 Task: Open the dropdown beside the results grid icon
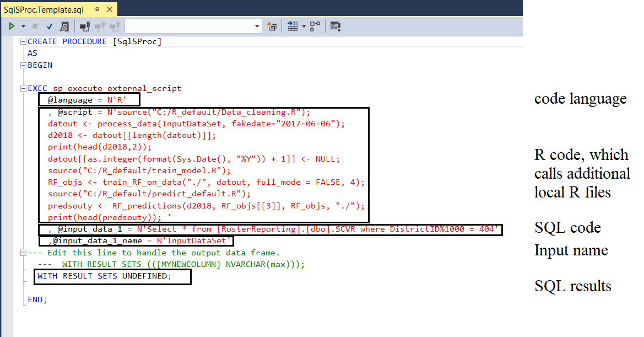(305, 26)
